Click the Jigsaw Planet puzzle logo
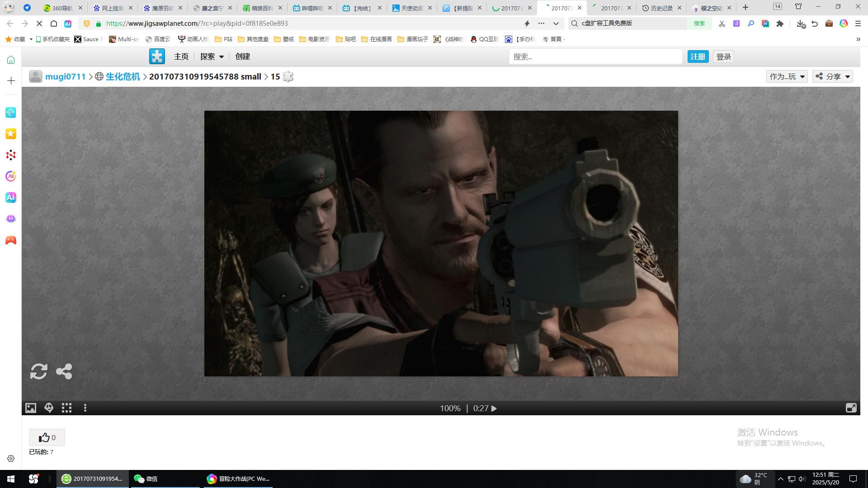868x488 pixels. pyautogui.click(x=157, y=56)
